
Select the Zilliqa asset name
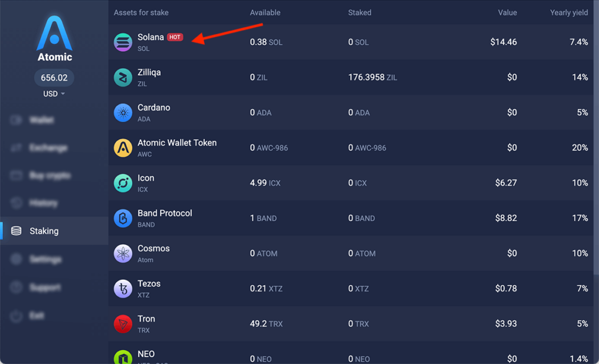pyautogui.click(x=149, y=72)
